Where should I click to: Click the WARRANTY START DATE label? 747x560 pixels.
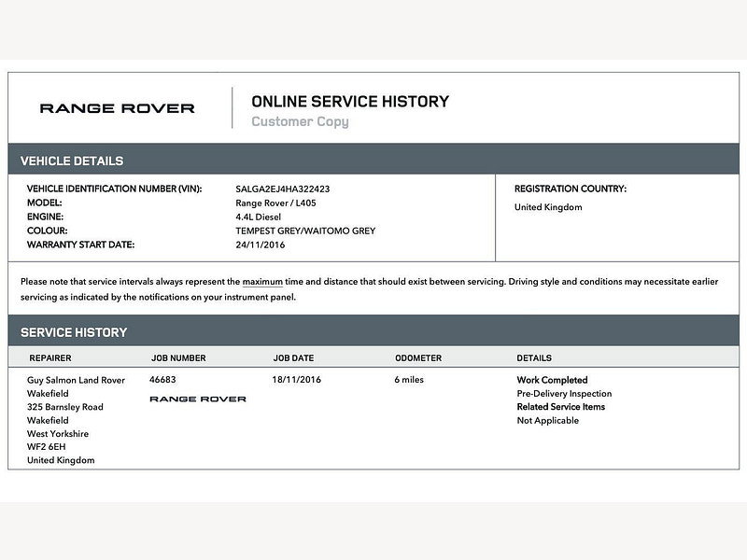pyautogui.click(x=80, y=245)
